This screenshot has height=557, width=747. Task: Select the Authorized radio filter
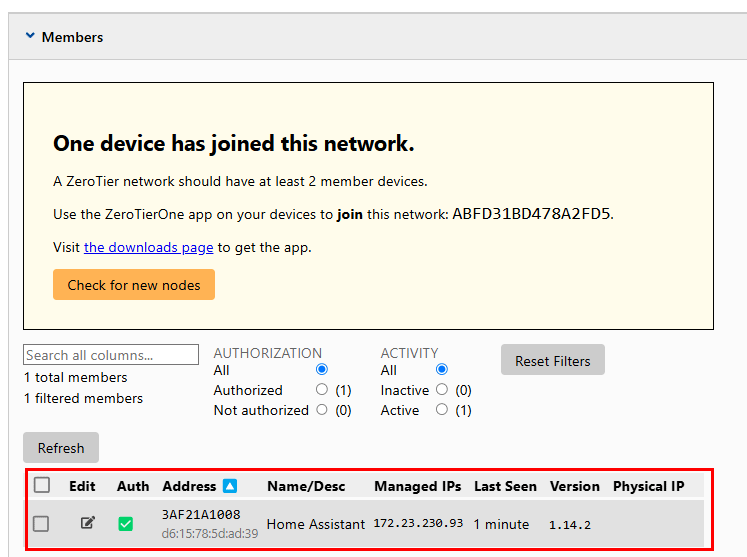click(x=322, y=390)
